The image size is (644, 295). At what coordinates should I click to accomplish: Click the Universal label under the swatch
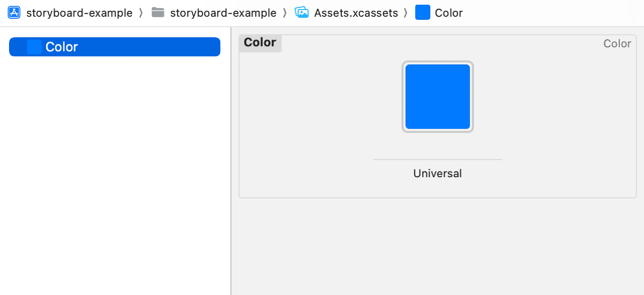[x=437, y=173]
